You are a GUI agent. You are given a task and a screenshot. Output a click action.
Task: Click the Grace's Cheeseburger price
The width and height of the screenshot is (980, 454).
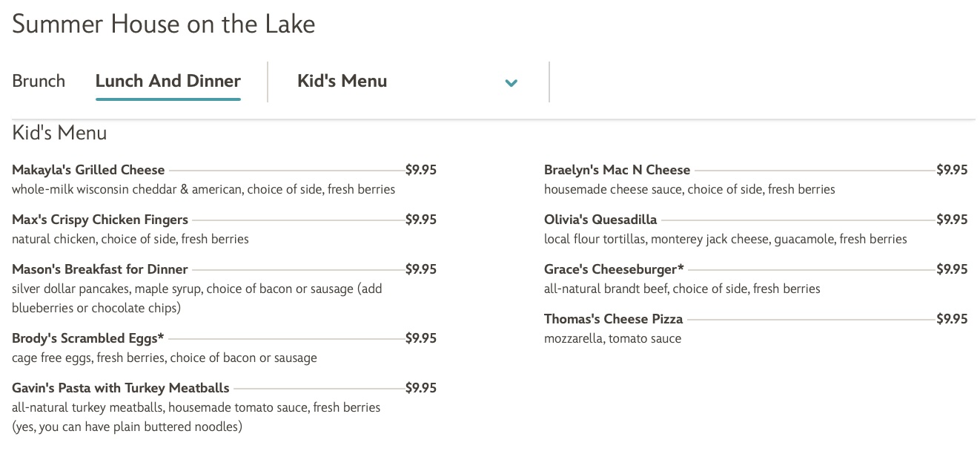953,269
